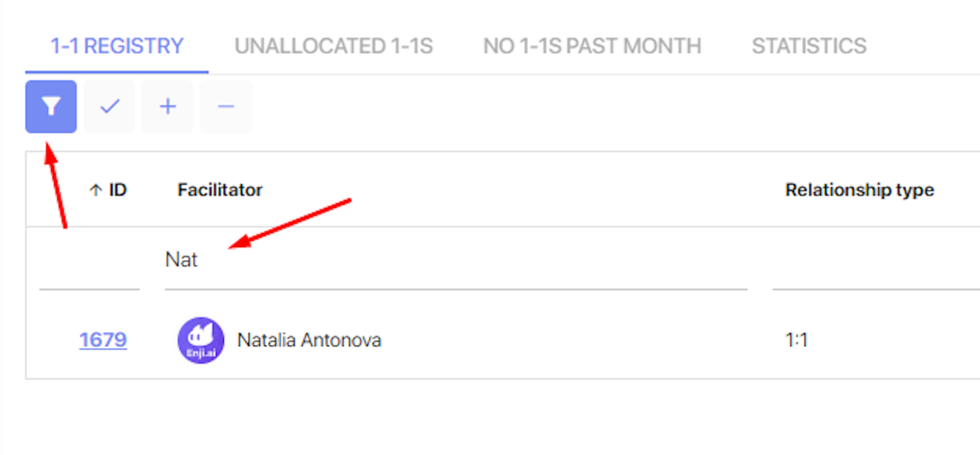
Task: Toggle the funnel filter button
Action: [x=51, y=107]
